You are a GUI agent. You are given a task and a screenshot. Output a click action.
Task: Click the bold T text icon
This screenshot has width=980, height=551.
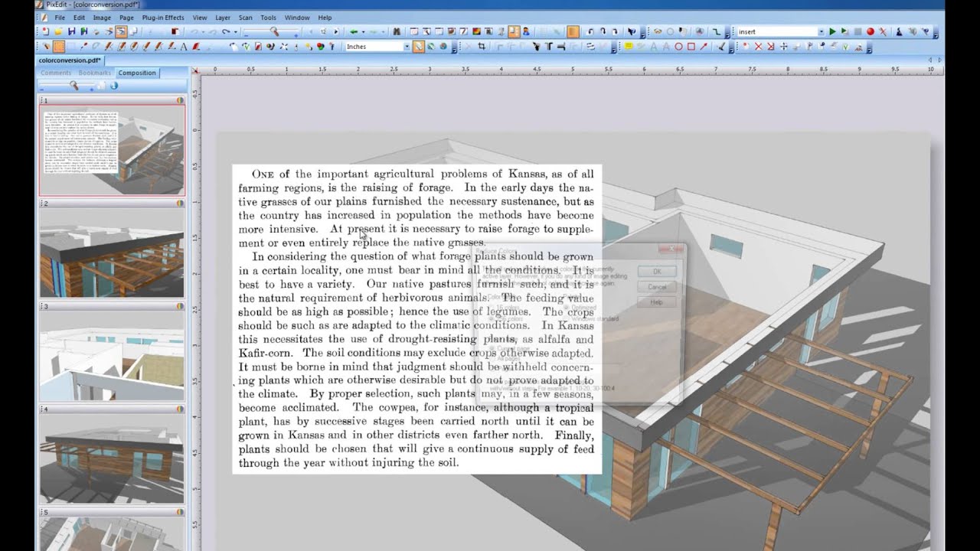click(549, 47)
